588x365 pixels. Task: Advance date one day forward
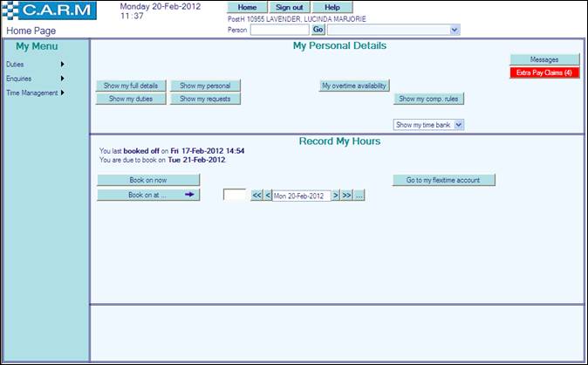(335, 196)
